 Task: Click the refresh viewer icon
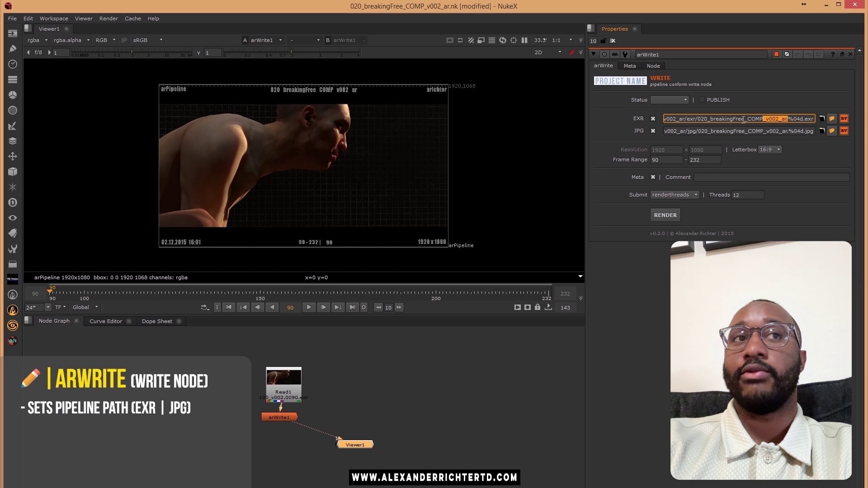[x=503, y=40]
